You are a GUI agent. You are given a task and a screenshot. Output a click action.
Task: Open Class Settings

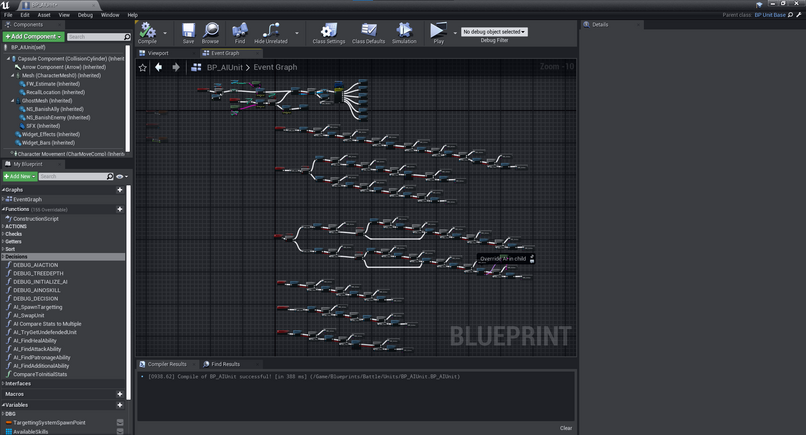click(328, 33)
